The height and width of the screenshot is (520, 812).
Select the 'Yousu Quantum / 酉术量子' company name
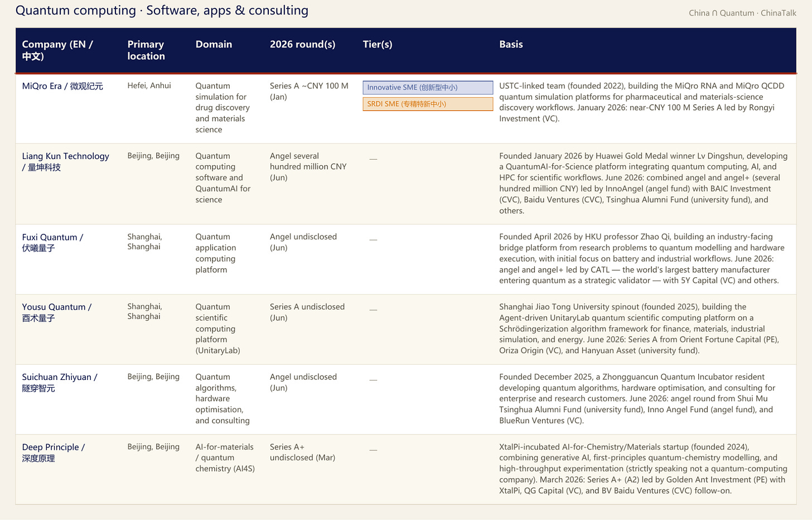coord(57,312)
